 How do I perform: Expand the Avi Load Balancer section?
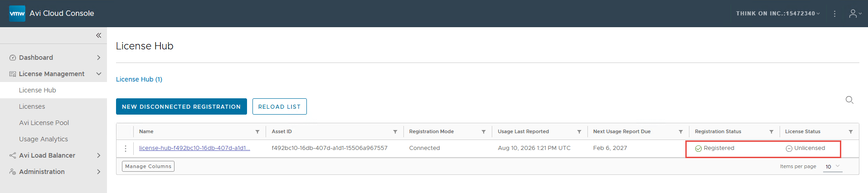tap(53, 155)
